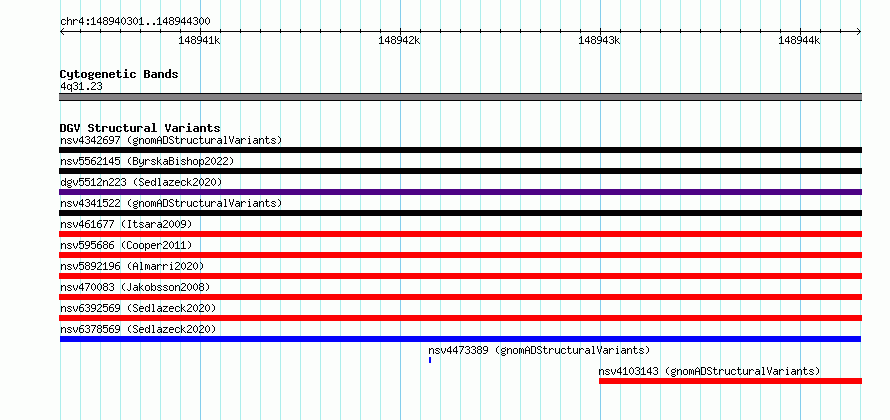Select the red bar under nsv5892196
The image size is (890, 420).
(460, 276)
